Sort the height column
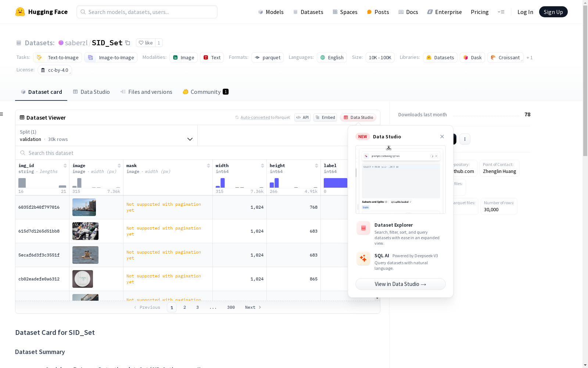 (316, 166)
